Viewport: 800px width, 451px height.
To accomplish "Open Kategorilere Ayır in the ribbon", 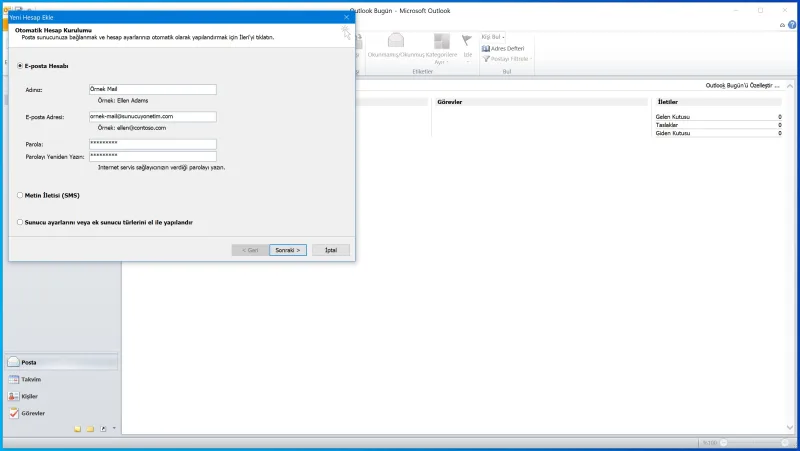I will click(441, 49).
